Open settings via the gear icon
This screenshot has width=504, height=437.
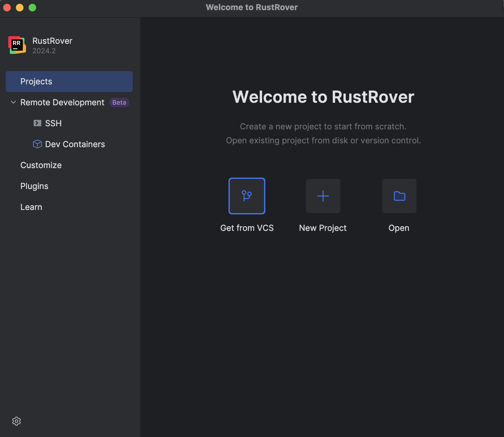tap(17, 421)
